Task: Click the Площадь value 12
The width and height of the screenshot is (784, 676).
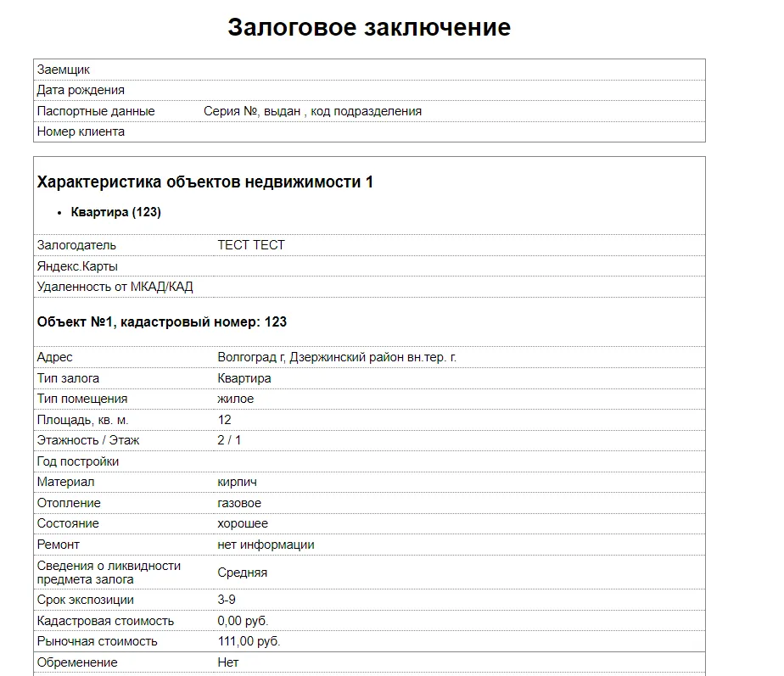Action: [x=225, y=419]
